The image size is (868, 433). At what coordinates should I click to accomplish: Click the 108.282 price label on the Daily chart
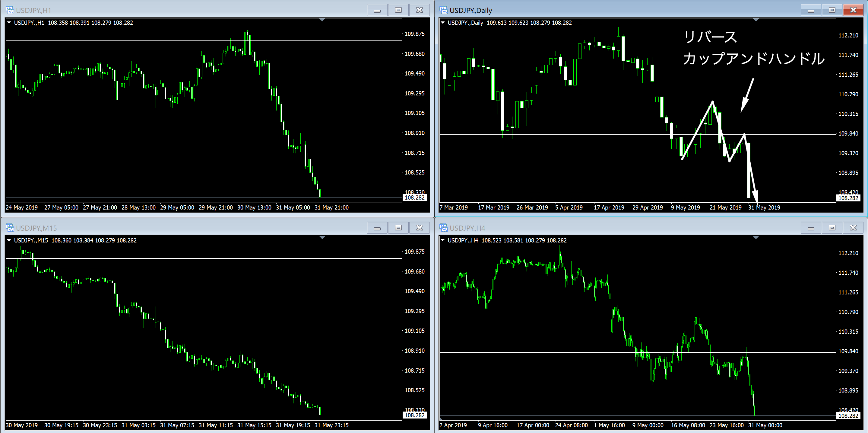pos(848,198)
